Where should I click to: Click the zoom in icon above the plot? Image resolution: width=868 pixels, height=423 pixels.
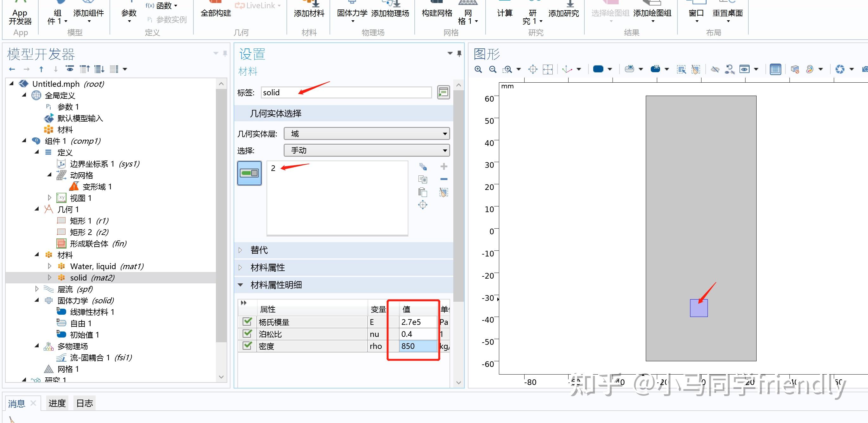pos(478,69)
